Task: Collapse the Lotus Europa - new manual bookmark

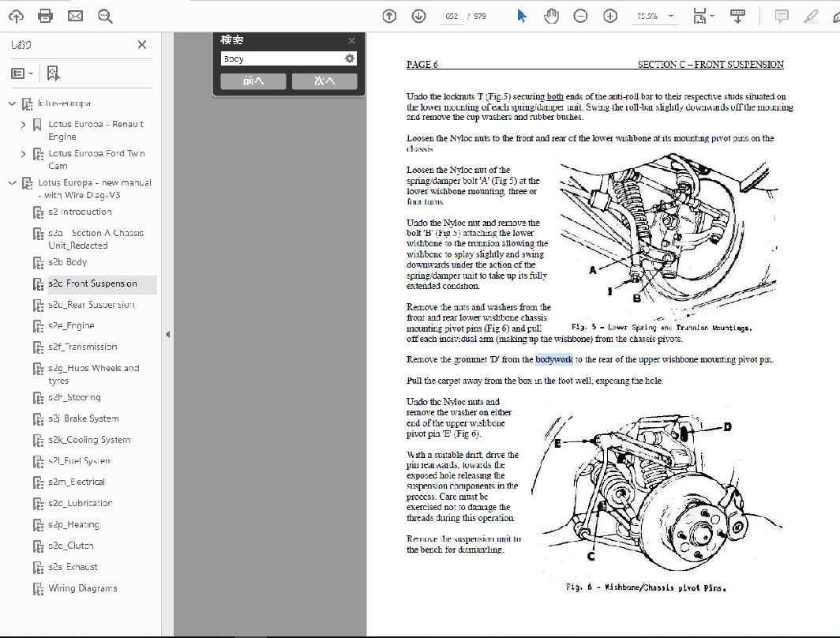Action: (13, 183)
